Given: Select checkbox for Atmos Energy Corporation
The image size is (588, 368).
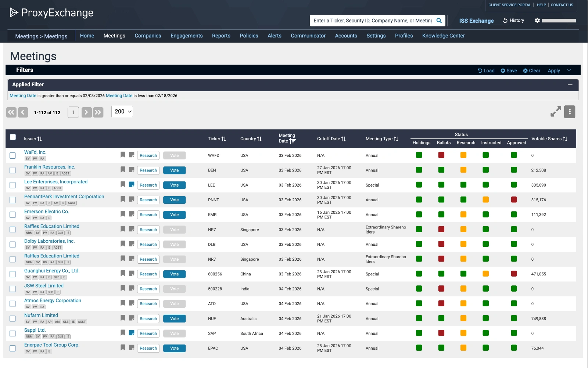Looking at the screenshot, I should [x=13, y=304].
